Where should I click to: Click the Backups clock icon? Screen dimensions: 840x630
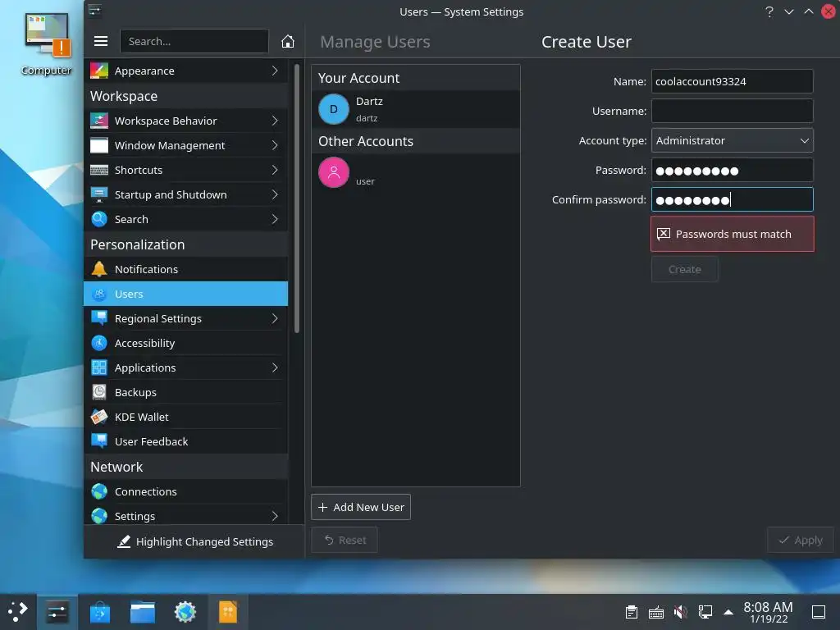99,392
